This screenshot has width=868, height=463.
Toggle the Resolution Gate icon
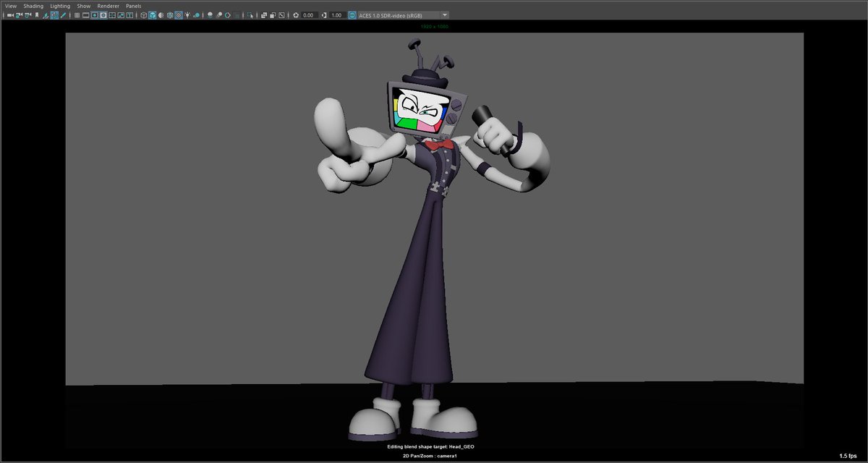[94, 15]
